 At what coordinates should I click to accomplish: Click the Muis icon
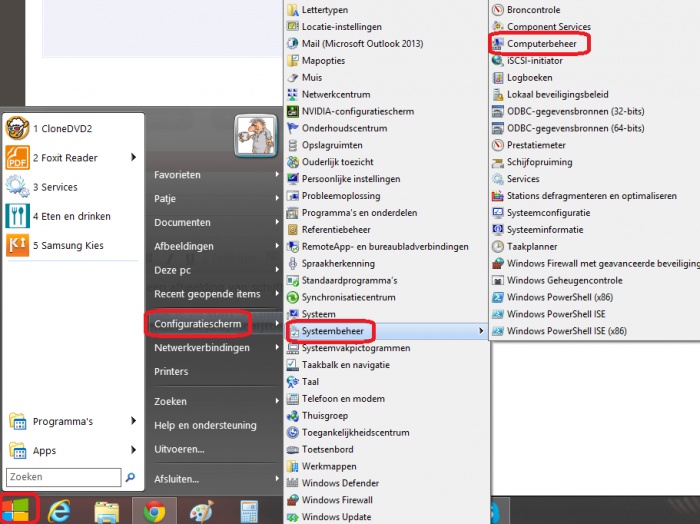coord(292,78)
